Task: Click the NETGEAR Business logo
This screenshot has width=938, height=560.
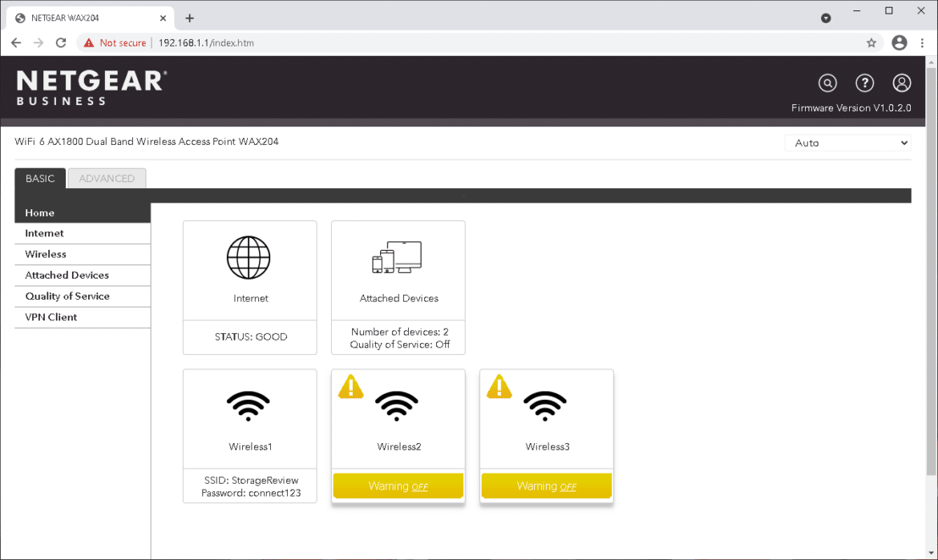Action: (x=91, y=87)
